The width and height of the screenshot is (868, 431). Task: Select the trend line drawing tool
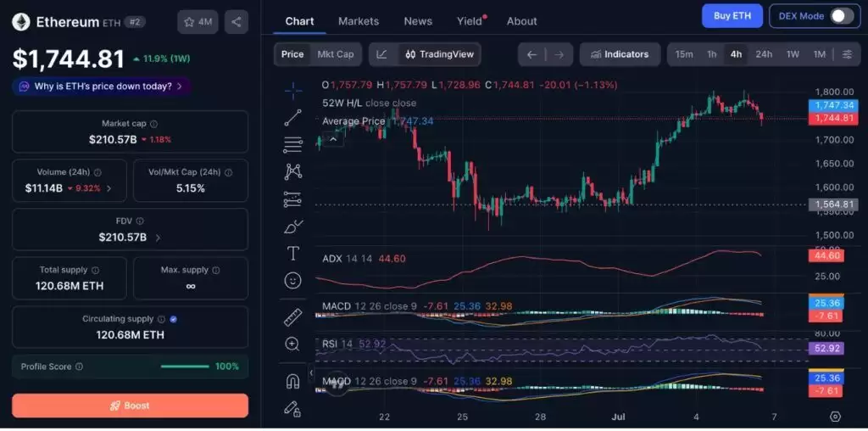292,117
